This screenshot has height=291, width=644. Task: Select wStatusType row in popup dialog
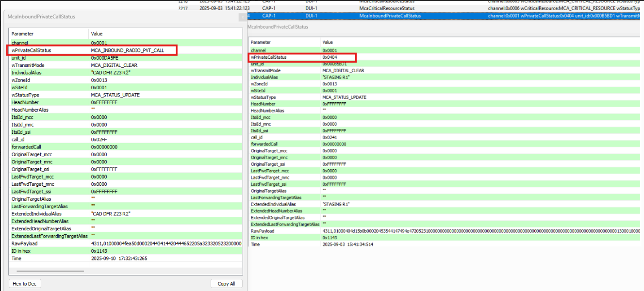(x=125, y=95)
